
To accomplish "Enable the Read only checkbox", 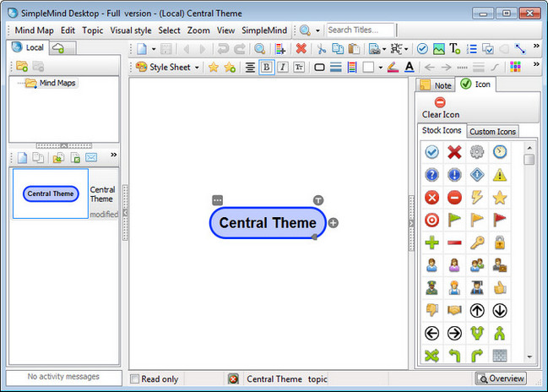I will coord(135,378).
